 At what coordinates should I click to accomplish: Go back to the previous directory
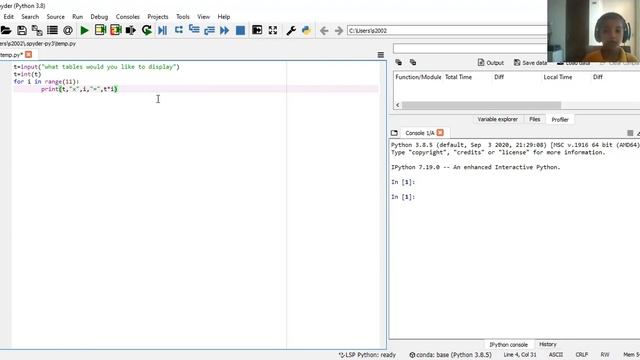324,31
